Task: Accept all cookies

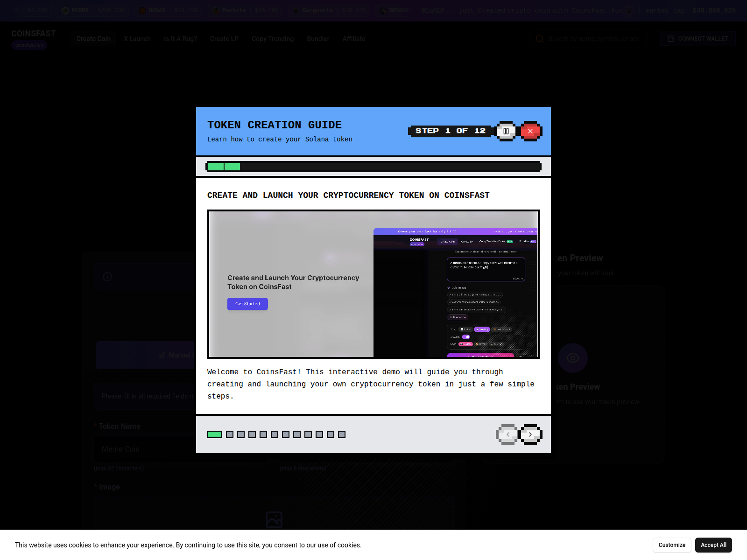Action: (713, 545)
